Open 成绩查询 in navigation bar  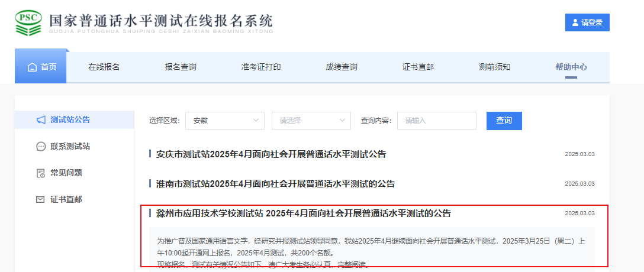(x=342, y=67)
